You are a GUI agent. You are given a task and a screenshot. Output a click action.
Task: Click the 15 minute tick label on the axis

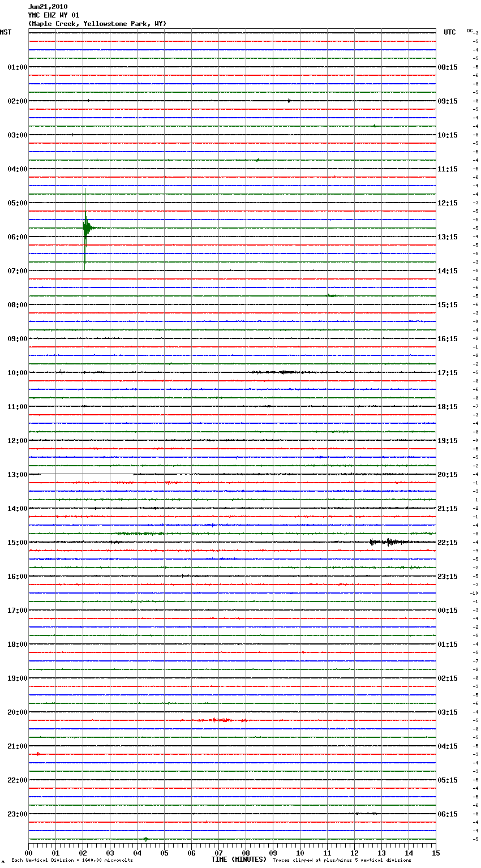click(x=436, y=853)
